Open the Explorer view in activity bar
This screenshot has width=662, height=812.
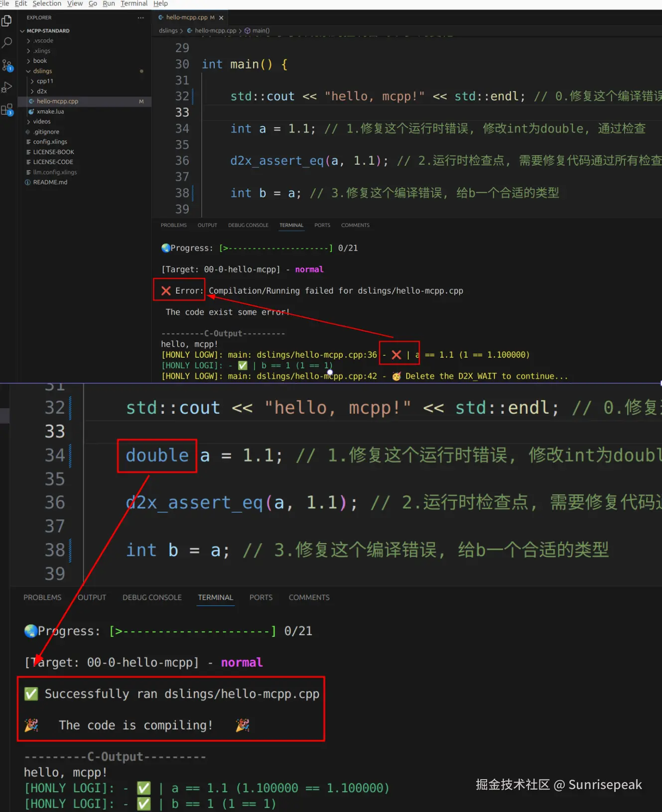click(7, 21)
